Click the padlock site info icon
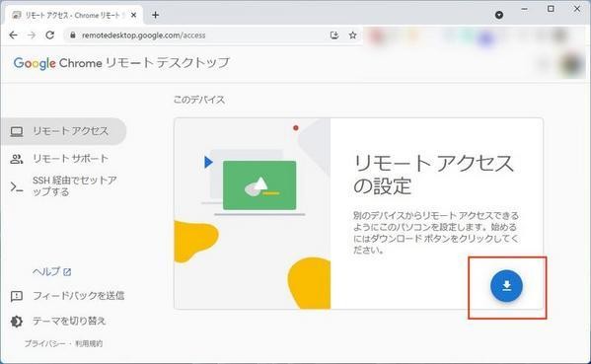 [x=73, y=36]
